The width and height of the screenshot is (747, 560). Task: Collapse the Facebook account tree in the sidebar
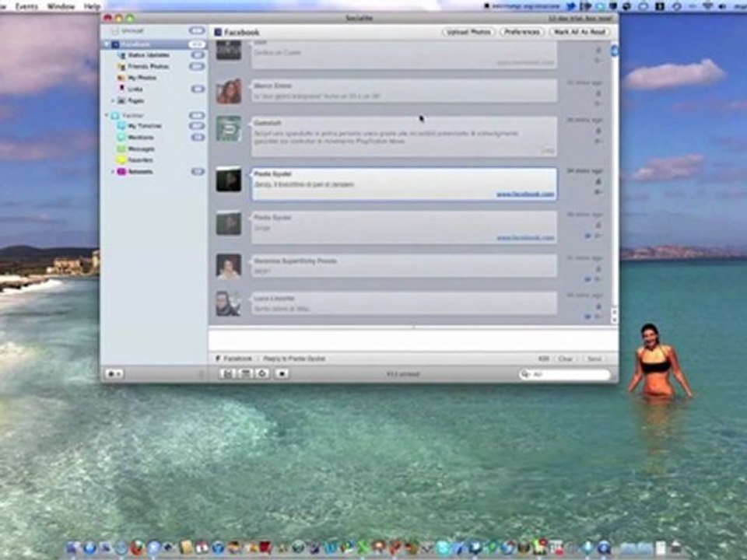[x=107, y=44]
